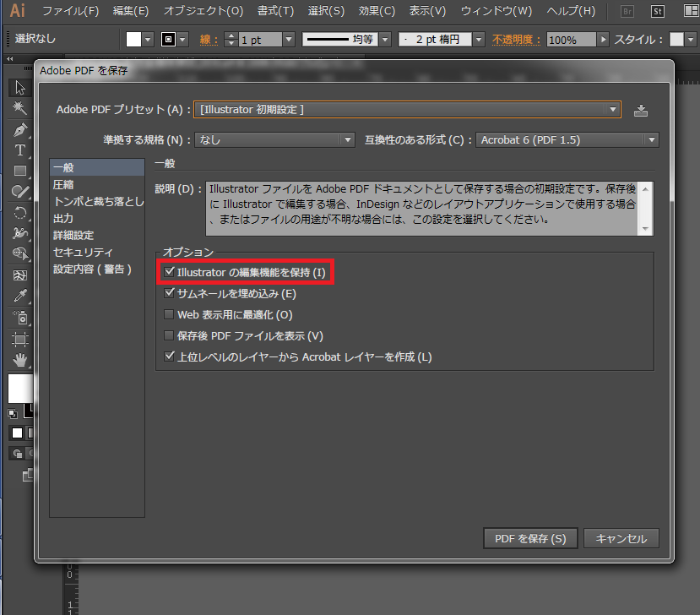
Task: Select the Mesh tool
Action: [19, 275]
